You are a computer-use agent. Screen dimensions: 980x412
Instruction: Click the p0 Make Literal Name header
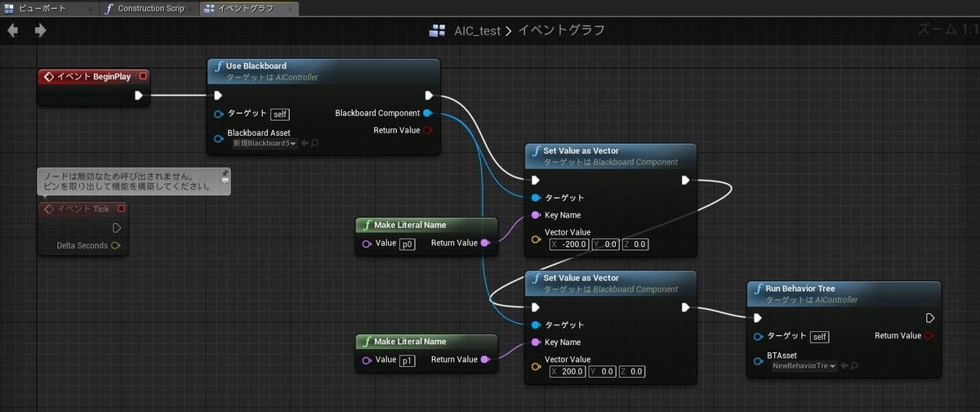pyautogui.click(x=426, y=225)
